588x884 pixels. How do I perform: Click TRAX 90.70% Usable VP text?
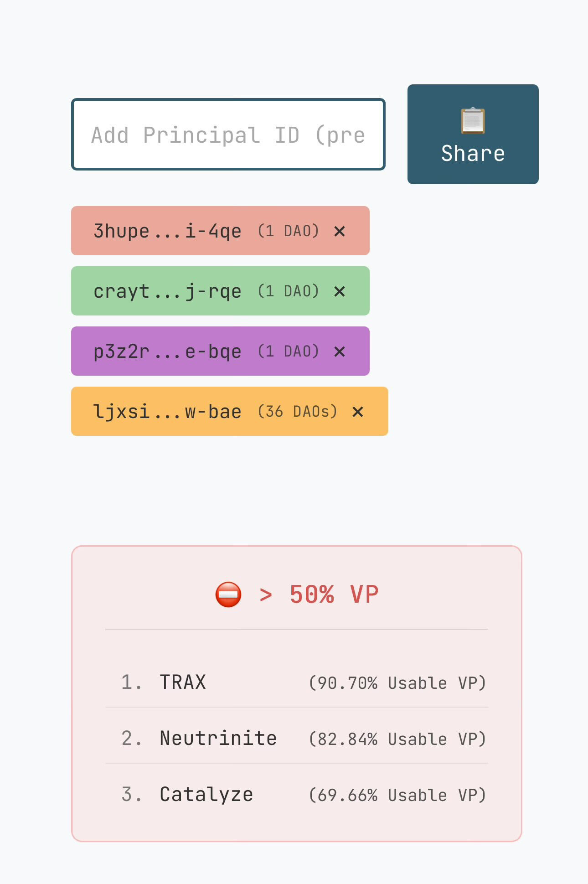(397, 683)
